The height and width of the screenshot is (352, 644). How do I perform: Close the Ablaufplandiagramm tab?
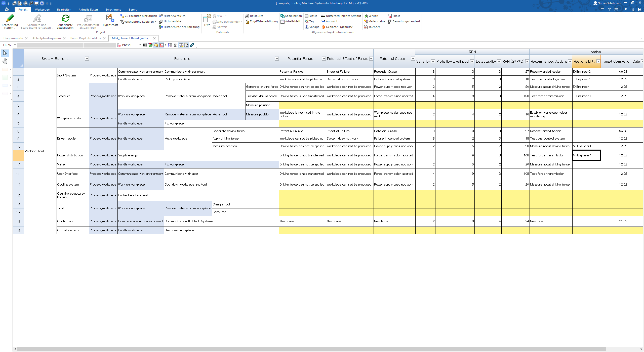(x=64, y=38)
